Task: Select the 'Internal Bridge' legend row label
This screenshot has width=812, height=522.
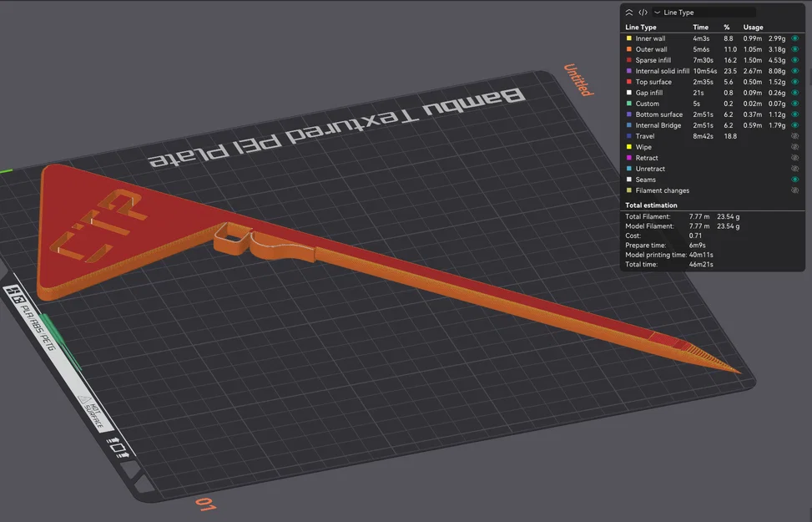Action: click(658, 125)
